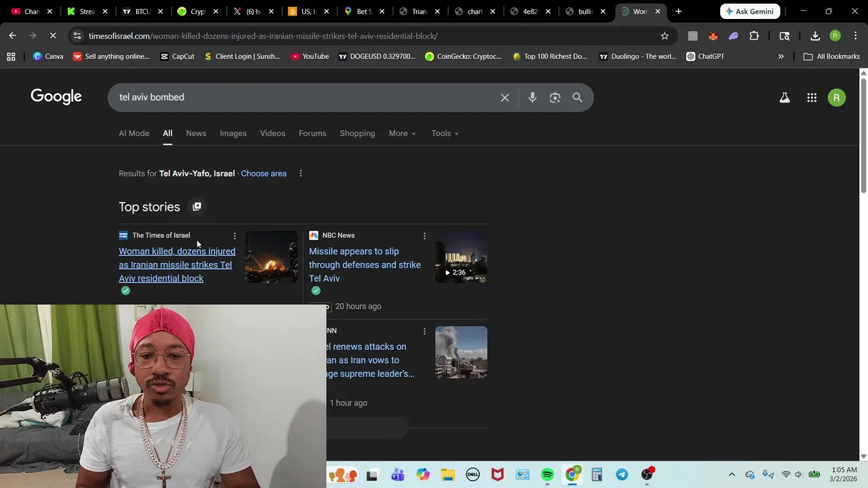The width and height of the screenshot is (868, 488).
Task: Open Chrome profile avatar in toolbar
Action: click(835, 36)
